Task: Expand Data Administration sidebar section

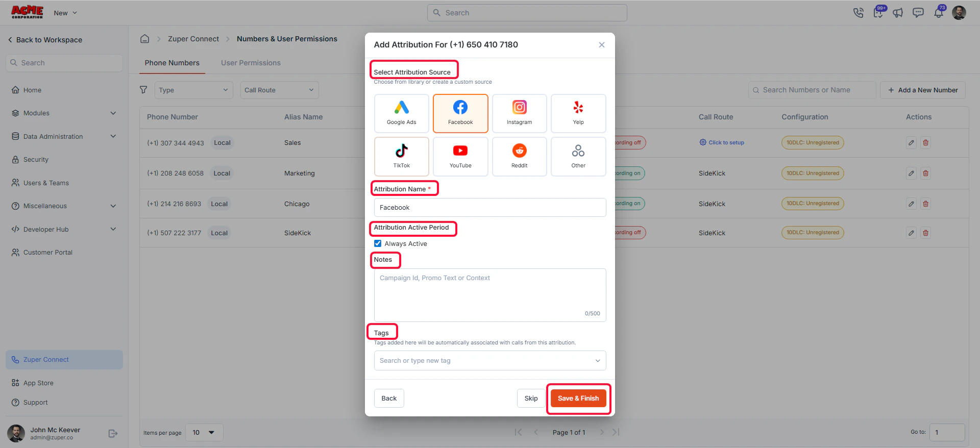Action: pyautogui.click(x=64, y=137)
